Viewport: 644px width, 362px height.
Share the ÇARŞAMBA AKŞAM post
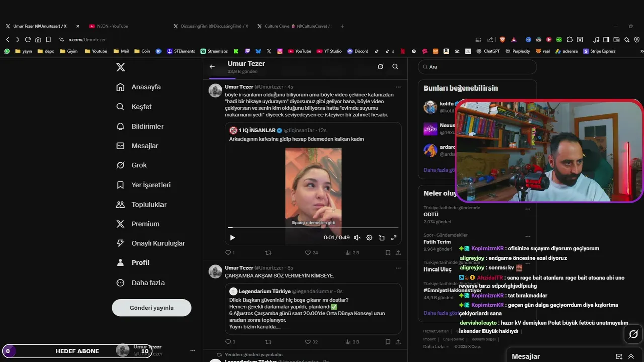[398, 342]
